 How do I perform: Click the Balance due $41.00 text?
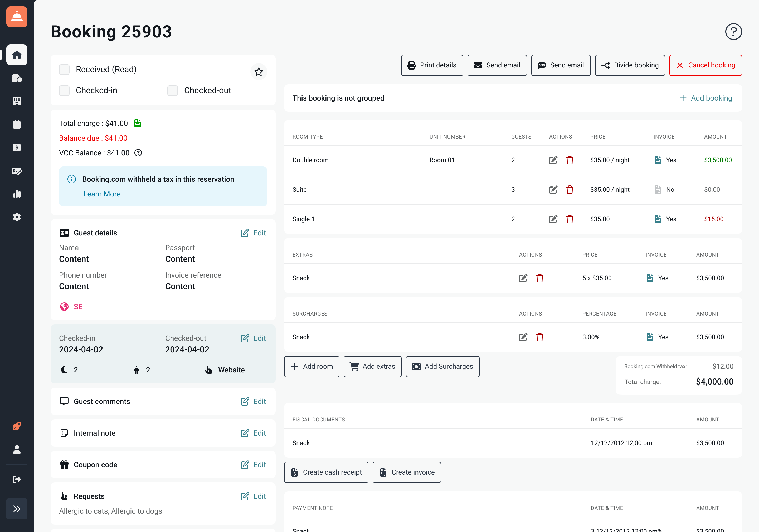(x=93, y=138)
